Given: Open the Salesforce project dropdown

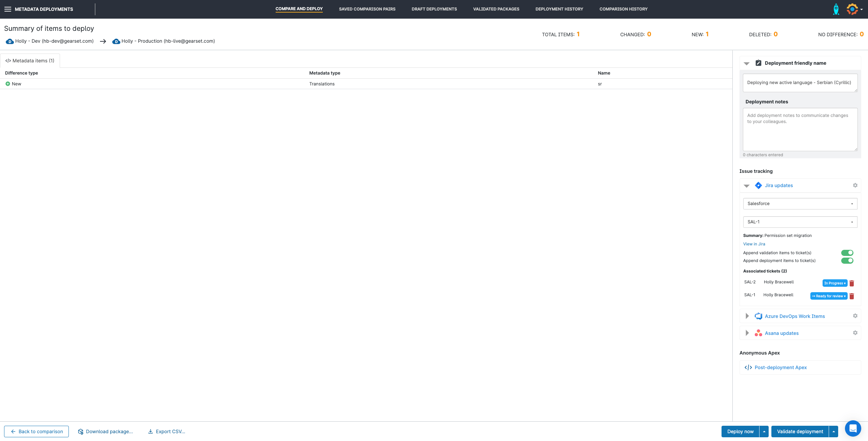Looking at the screenshot, I should click(800, 203).
